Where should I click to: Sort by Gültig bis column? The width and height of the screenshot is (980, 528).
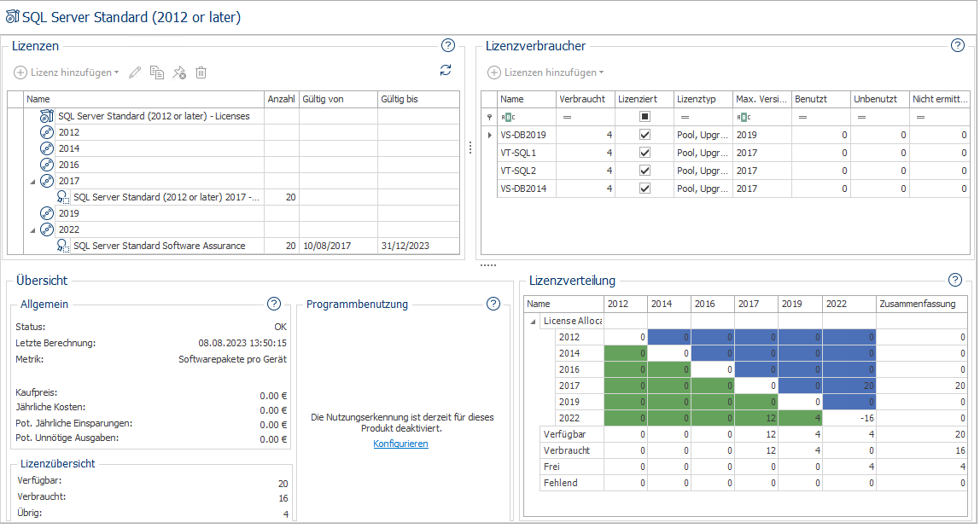tap(419, 99)
